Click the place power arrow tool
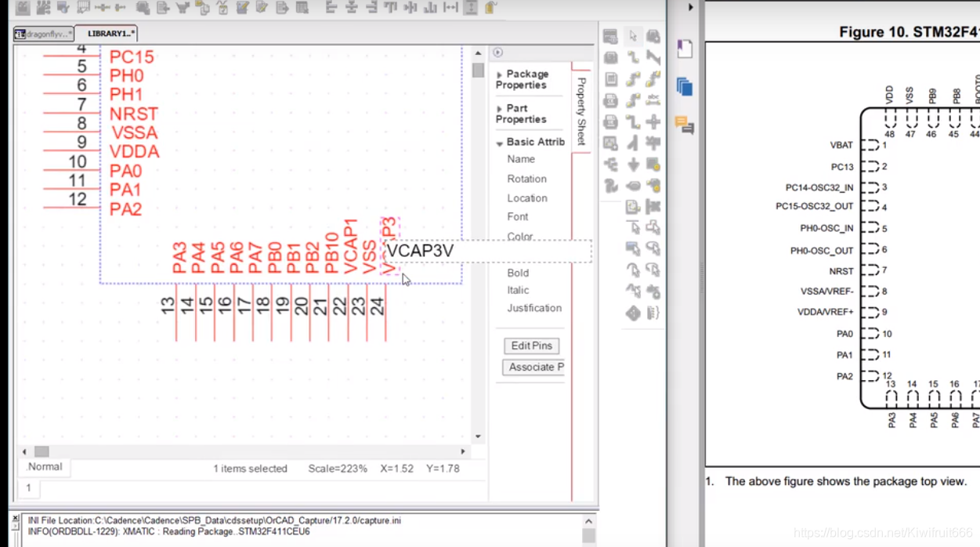980x547 pixels. (x=633, y=165)
